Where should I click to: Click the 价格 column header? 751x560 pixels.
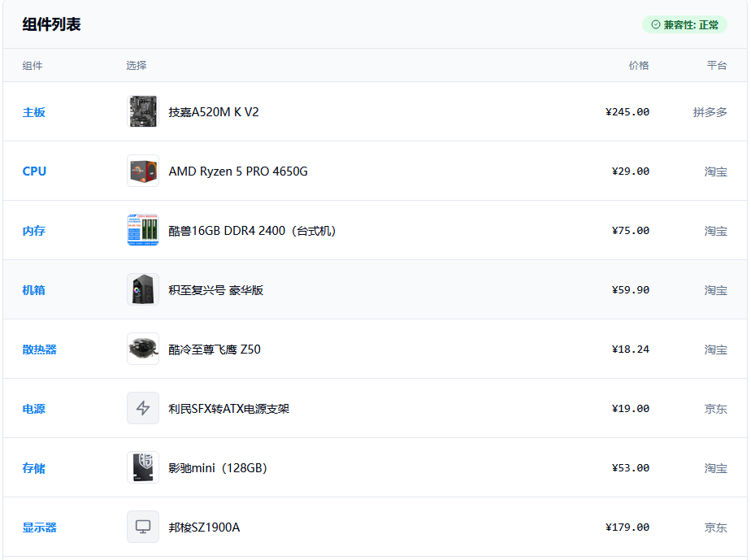639,66
